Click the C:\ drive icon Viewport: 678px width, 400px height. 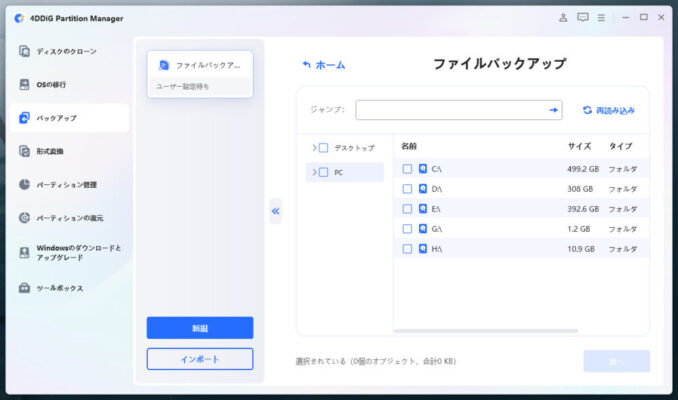point(422,169)
